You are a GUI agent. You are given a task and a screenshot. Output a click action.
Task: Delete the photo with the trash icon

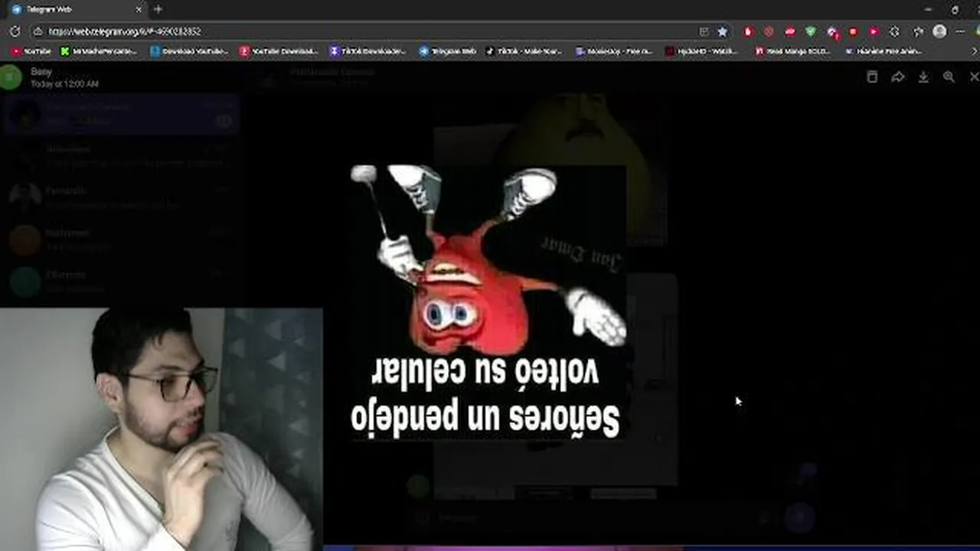pyautogui.click(x=871, y=77)
